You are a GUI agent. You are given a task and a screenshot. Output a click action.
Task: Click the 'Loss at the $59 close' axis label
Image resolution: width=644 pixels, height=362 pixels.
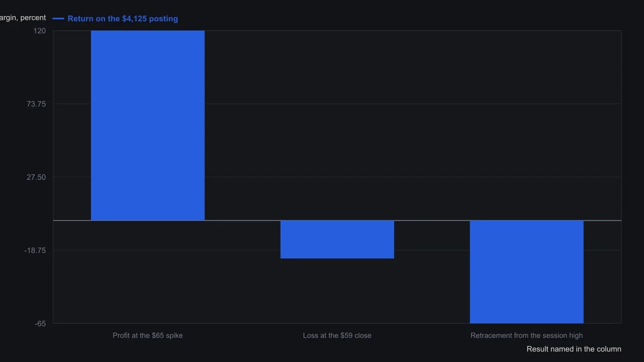pos(337,335)
